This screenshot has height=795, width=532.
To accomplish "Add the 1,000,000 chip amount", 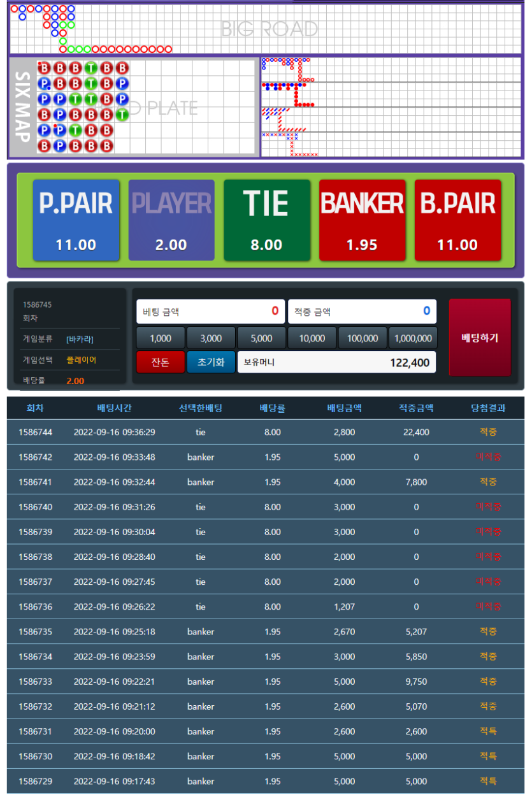I will coord(413,338).
